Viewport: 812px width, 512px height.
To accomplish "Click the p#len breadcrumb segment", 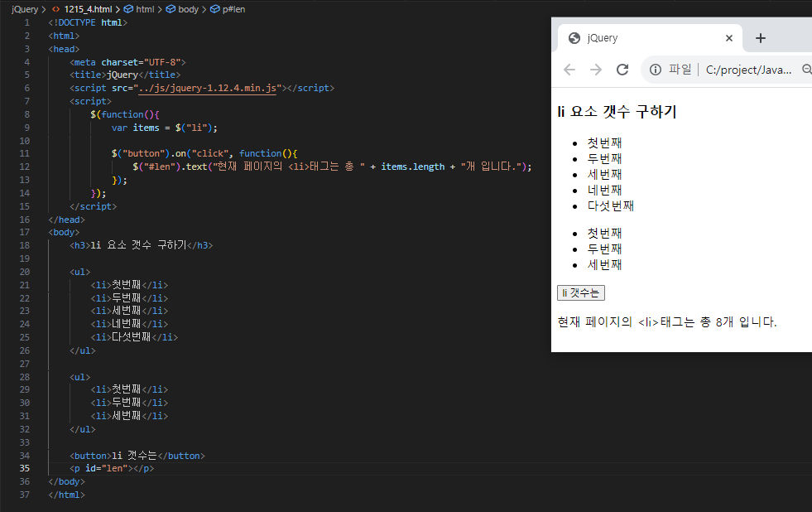I will 234,9.
